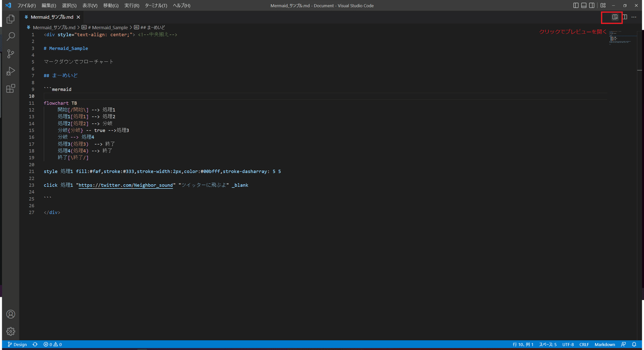Screen dimensions: 644x350
Task: Open the Run and Debug view
Action: point(10,71)
